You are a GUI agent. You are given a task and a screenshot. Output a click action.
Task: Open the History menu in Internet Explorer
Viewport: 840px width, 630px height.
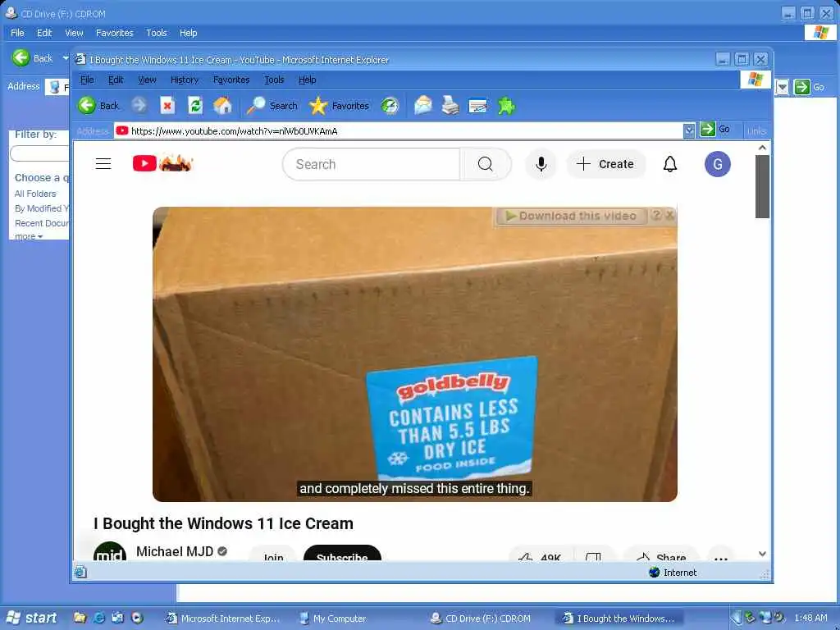pos(185,80)
